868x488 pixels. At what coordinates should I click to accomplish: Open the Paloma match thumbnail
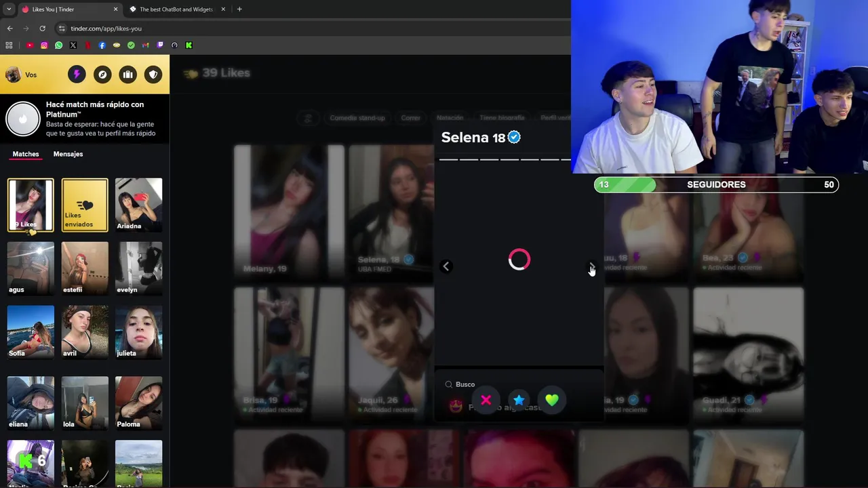click(x=138, y=403)
